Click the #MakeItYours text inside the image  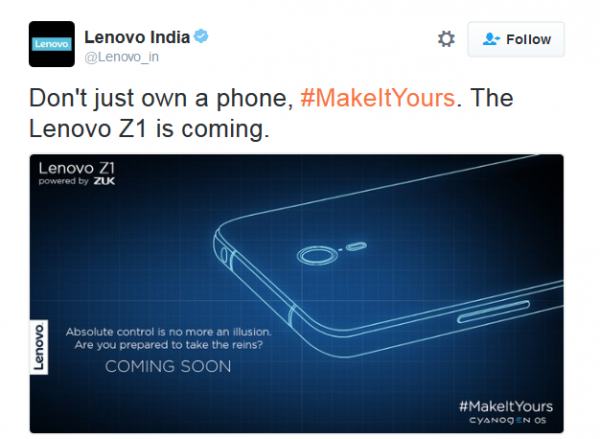[x=506, y=406]
